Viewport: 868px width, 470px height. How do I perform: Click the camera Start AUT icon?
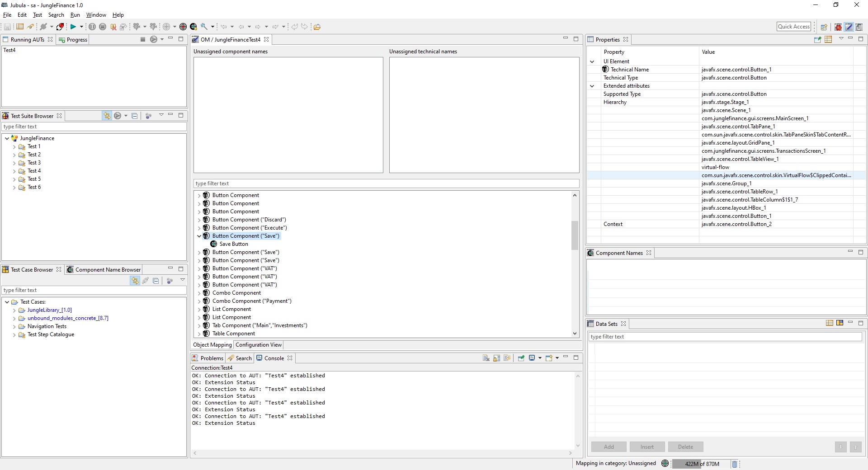(137, 27)
